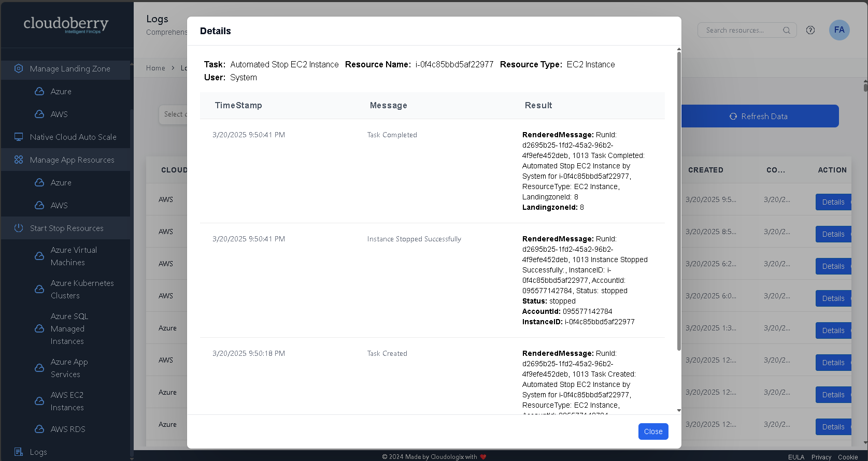This screenshot has height=461, width=868.
Task: Select 'Instance Stopped Successfully' message
Action: point(414,239)
